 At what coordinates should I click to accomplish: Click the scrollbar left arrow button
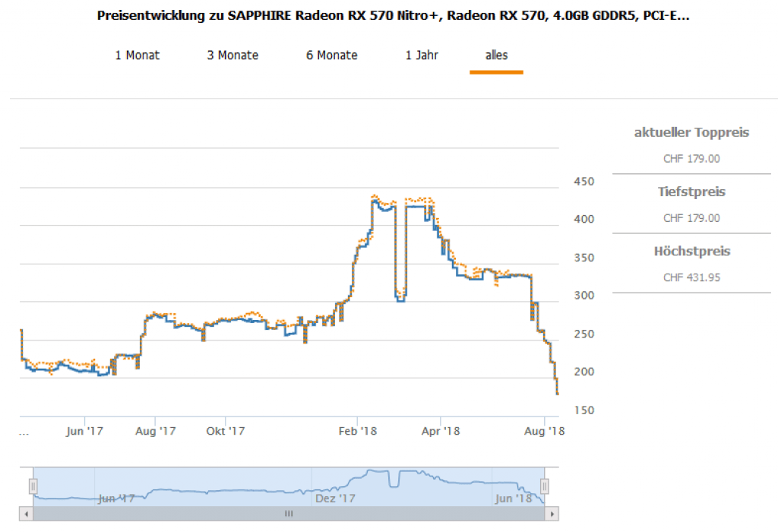pyautogui.click(x=27, y=514)
